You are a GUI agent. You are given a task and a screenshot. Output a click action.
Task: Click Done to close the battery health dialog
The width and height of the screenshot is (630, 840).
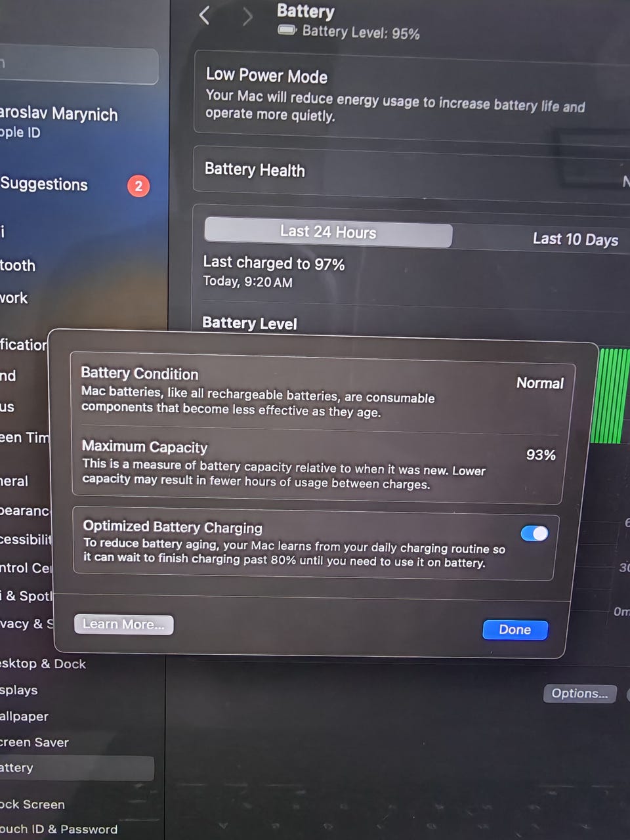point(515,629)
